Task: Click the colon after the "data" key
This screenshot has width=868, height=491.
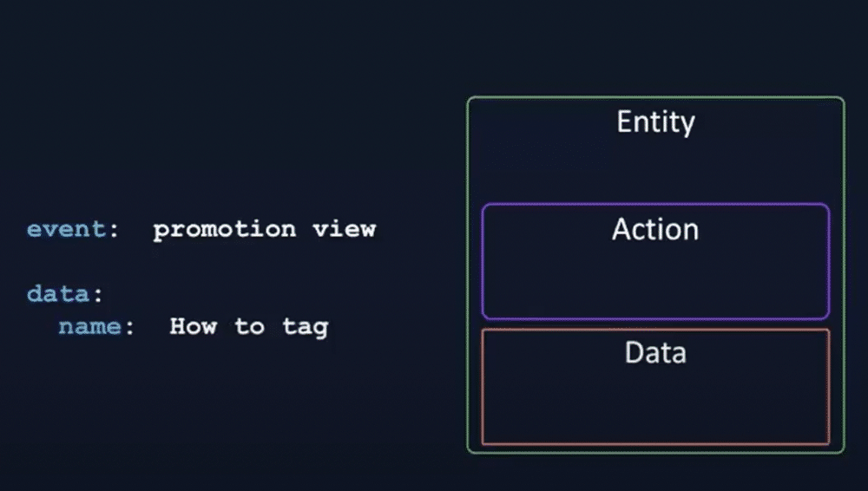Action: (x=98, y=296)
